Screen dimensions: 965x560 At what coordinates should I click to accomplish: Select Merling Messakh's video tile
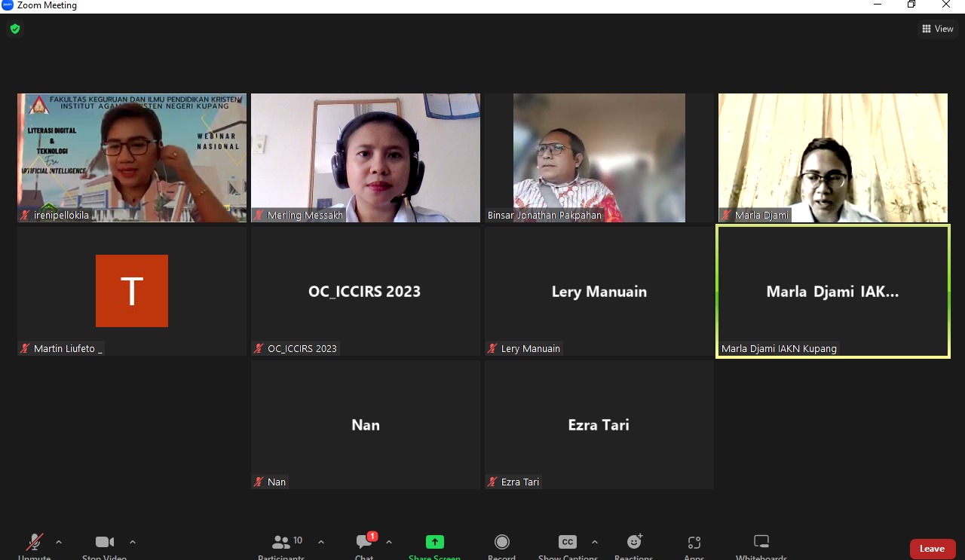coord(366,158)
